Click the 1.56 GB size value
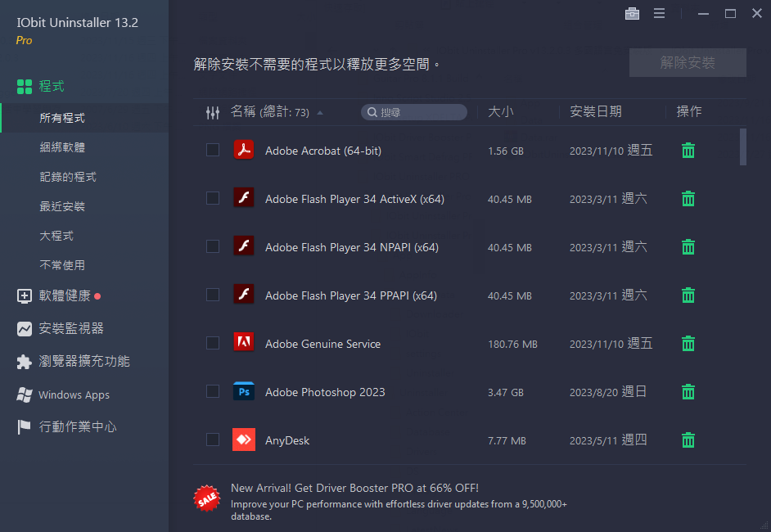Viewport: 771px width, 532px height. [x=506, y=151]
